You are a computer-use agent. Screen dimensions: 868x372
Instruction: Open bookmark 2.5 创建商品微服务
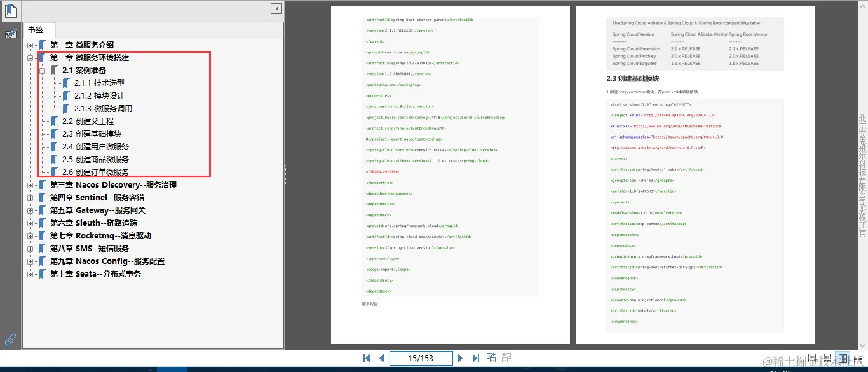pos(95,160)
